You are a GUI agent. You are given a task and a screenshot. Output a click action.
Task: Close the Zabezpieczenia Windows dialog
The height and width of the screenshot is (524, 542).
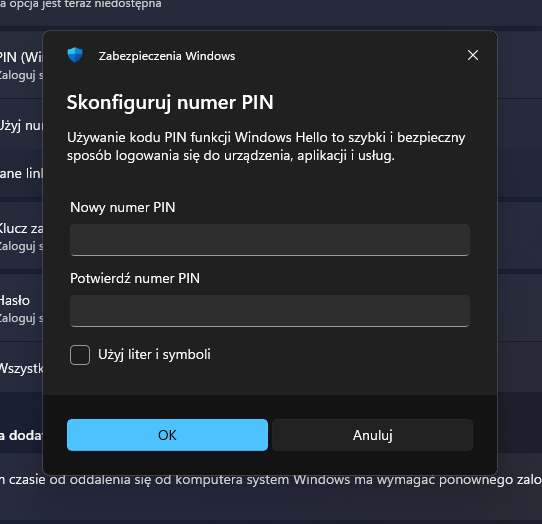[473, 55]
